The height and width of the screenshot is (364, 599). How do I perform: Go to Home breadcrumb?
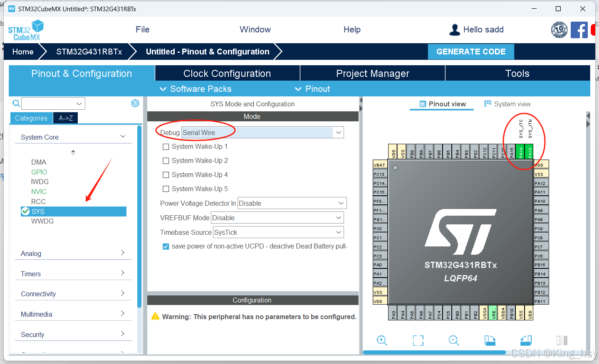pos(23,52)
